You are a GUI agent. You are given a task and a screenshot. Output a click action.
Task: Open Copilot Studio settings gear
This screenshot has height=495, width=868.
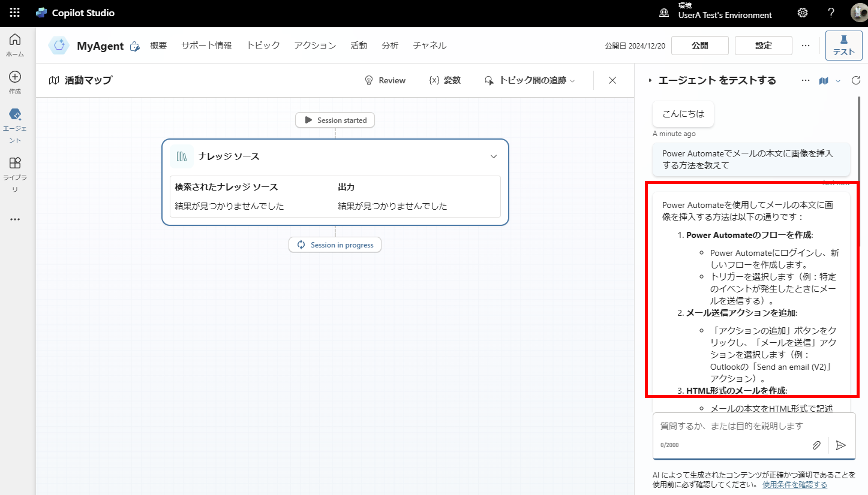tap(803, 12)
